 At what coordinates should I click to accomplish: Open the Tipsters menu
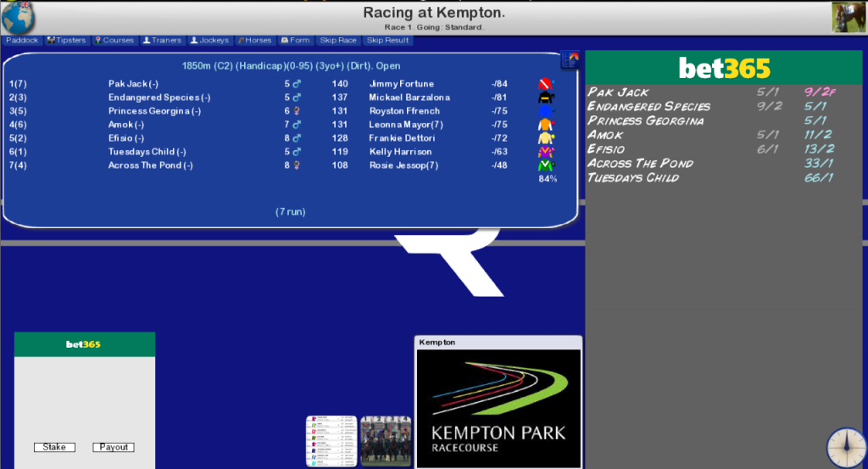pyautogui.click(x=66, y=41)
